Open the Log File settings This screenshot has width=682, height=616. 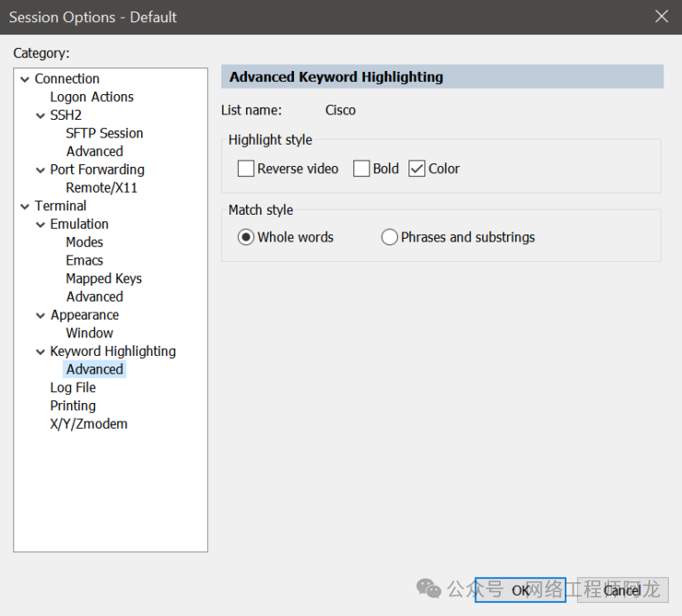(73, 388)
